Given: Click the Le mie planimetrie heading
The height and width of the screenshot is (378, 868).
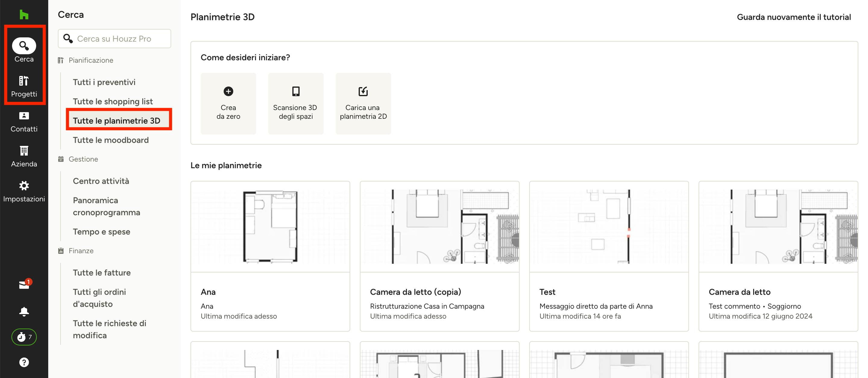Looking at the screenshot, I should pos(226,165).
